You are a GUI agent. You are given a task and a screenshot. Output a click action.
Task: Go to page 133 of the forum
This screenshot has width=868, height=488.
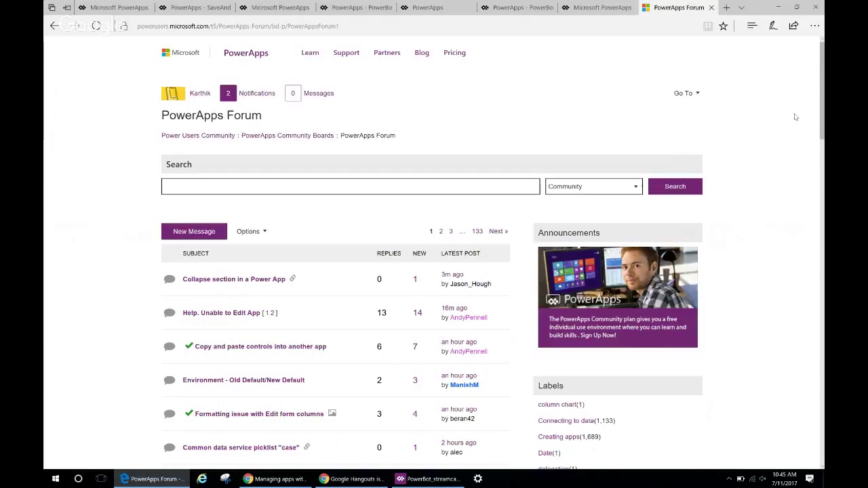[x=477, y=231]
